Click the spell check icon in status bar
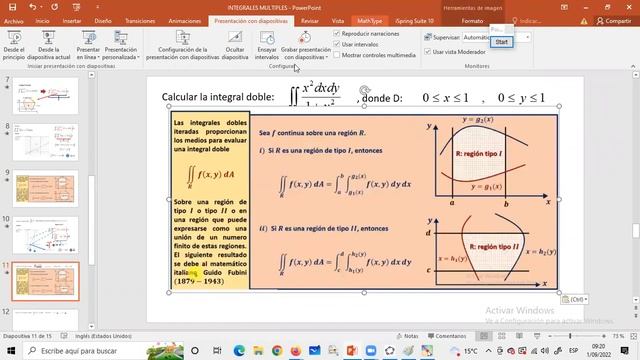The image size is (640, 360). (x=64, y=336)
